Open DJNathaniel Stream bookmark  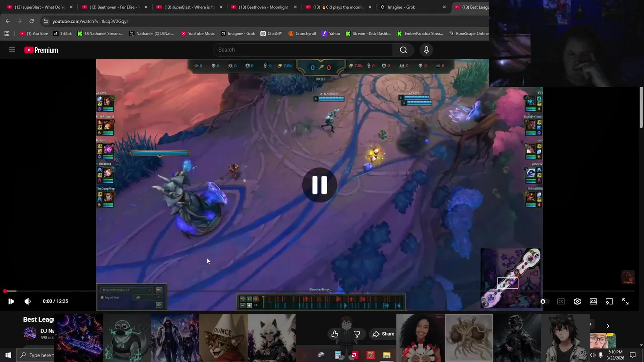click(x=100, y=34)
